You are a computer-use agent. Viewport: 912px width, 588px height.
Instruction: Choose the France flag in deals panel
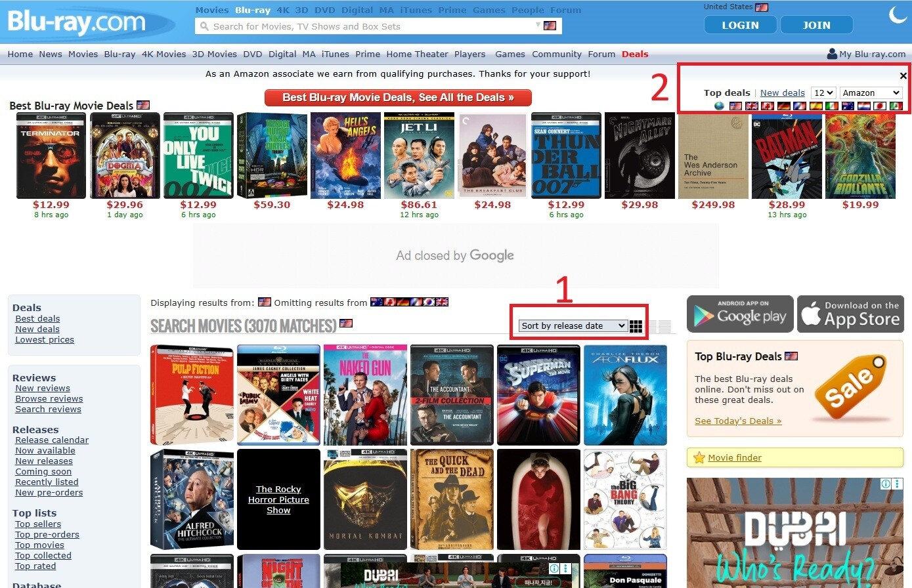point(800,106)
